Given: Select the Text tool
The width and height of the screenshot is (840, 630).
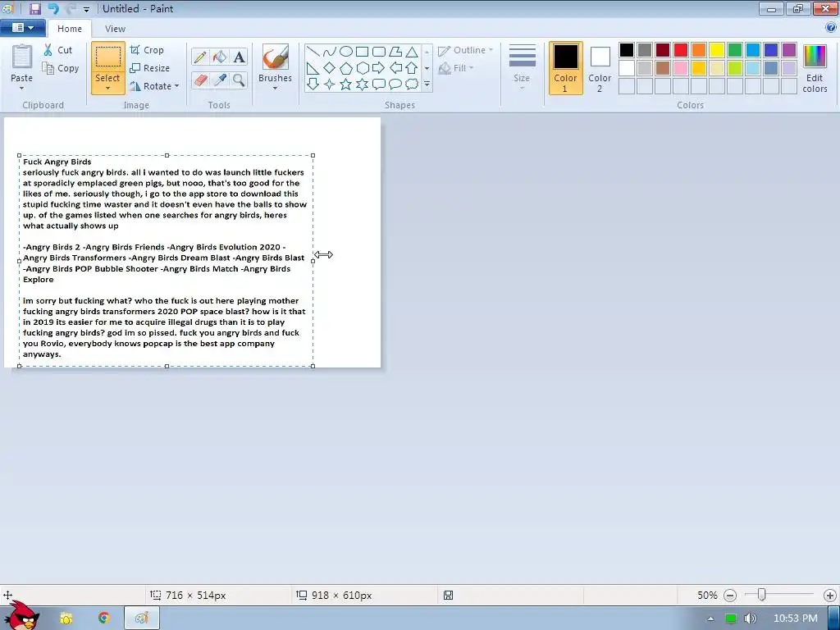Looking at the screenshot, I should (239, 57).
